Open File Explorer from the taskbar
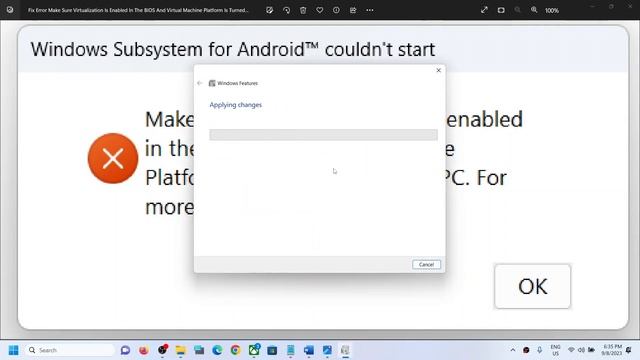The image size is (640, 360). [180, 350]
